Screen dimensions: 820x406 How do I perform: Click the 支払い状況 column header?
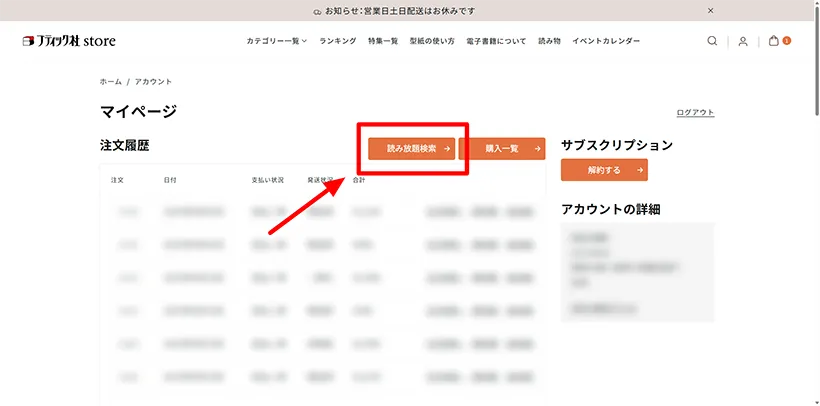click(268, 181)
